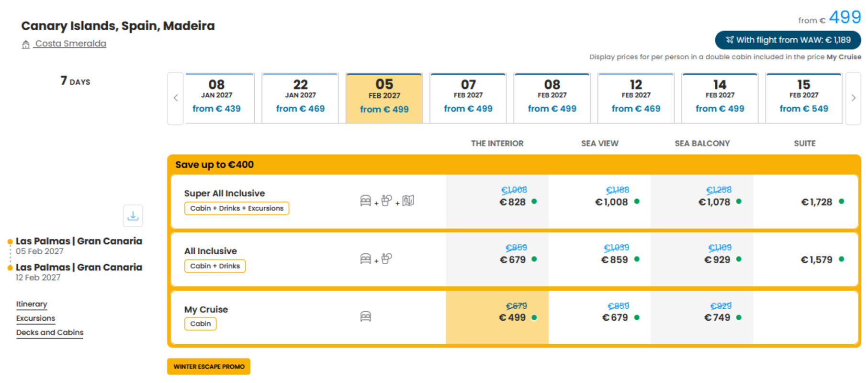Choose All Inclusive suite at €1,579
Viewport: 868px width, 383px height.
[805, 259]
